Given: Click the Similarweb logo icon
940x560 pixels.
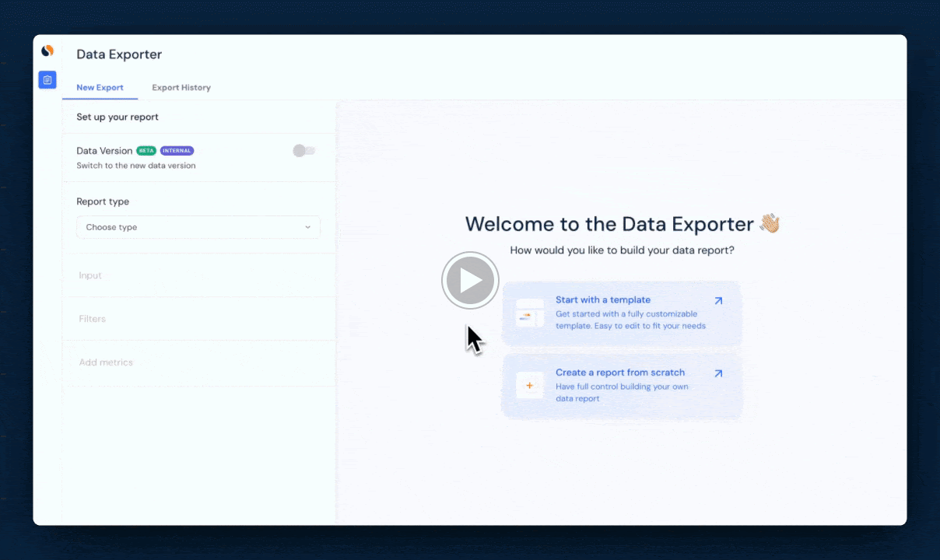Looking at the screenshot, I should (47, 51).
